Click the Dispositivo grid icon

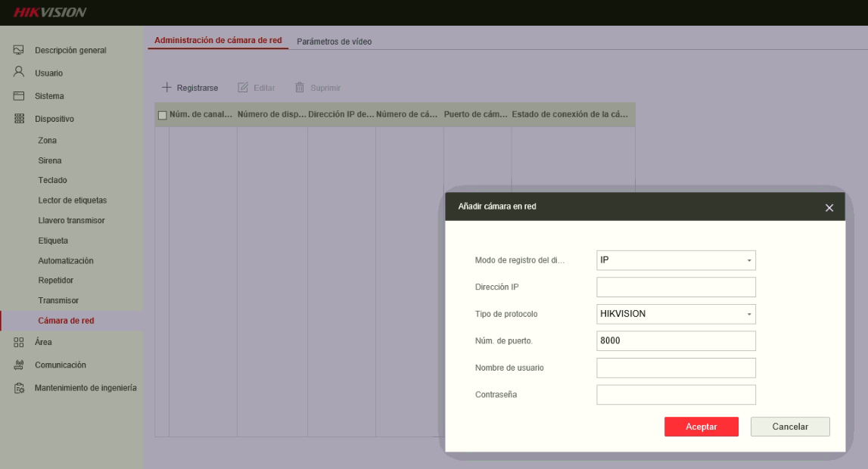pyautogui.click(x=19, y=118)
